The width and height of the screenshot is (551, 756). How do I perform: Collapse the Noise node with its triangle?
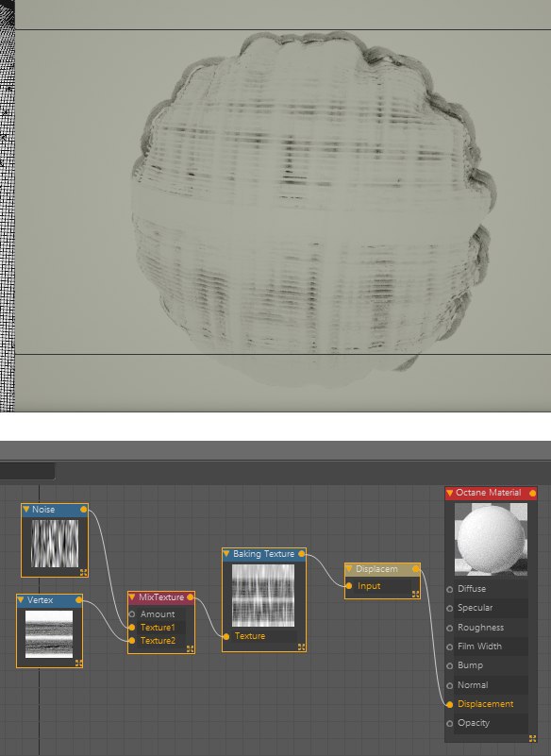click(x=26, y=509)
